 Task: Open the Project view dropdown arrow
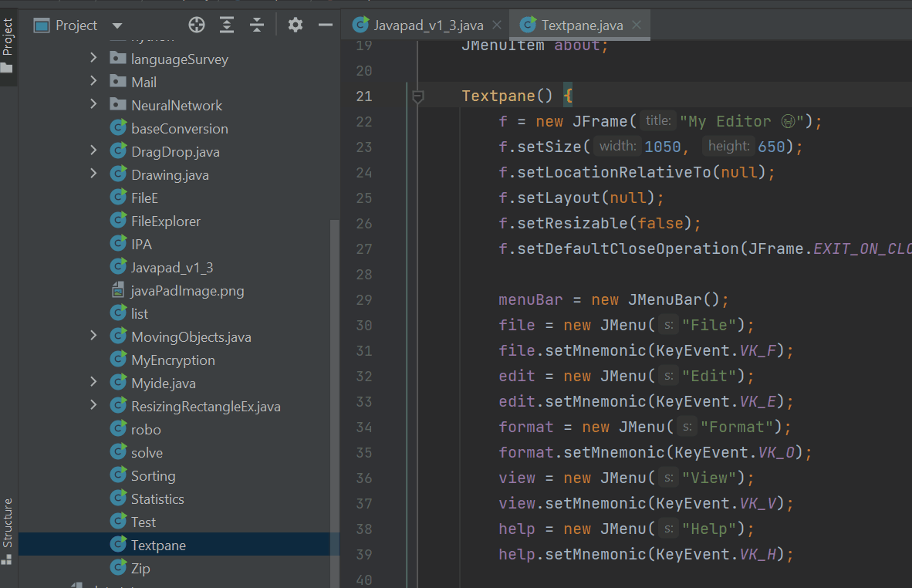[117, 25]
